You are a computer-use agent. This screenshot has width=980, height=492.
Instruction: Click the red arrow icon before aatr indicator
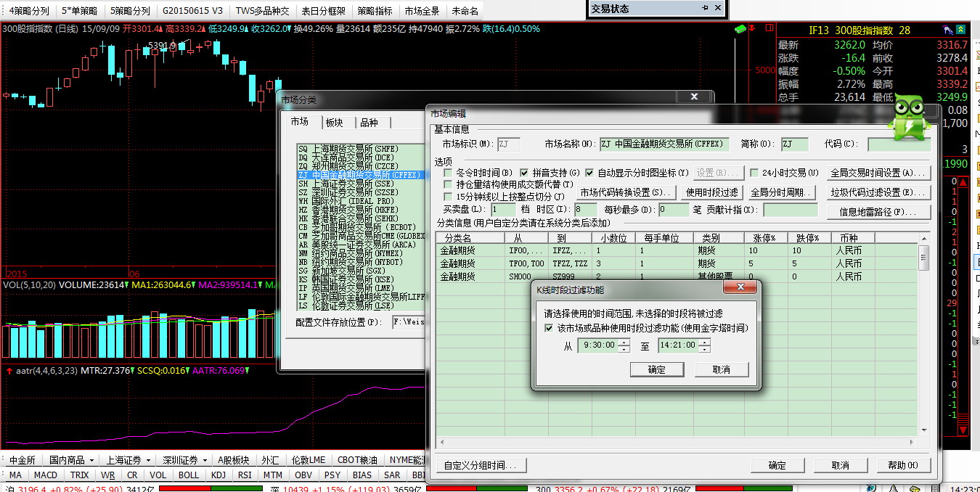click(9, 370)
